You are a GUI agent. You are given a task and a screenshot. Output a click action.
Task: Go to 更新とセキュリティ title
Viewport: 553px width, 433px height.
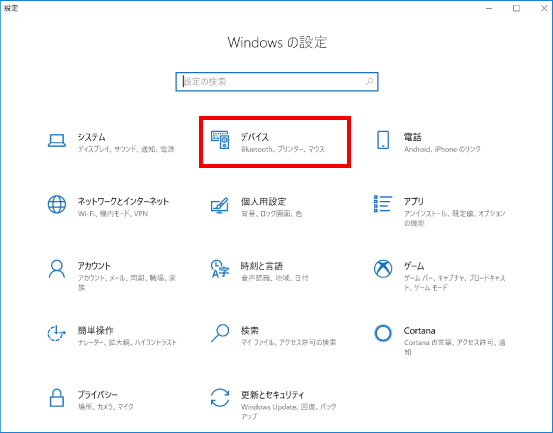click(x=272, y=395)
